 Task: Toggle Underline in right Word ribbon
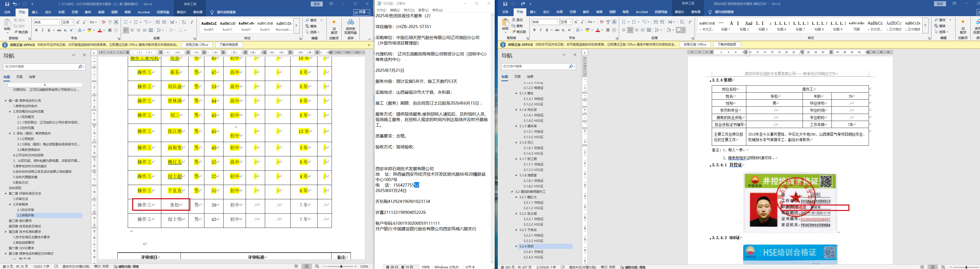point(547,30)
